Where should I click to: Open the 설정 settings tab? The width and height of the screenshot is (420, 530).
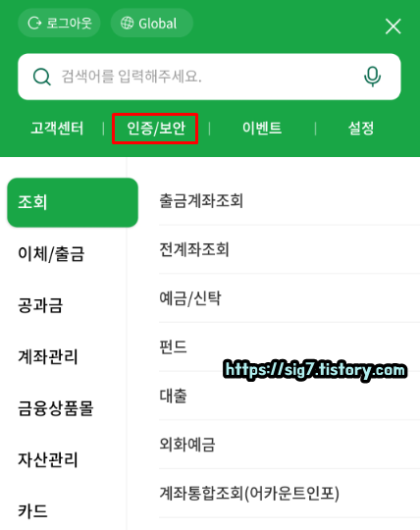(x=361, y=129)
